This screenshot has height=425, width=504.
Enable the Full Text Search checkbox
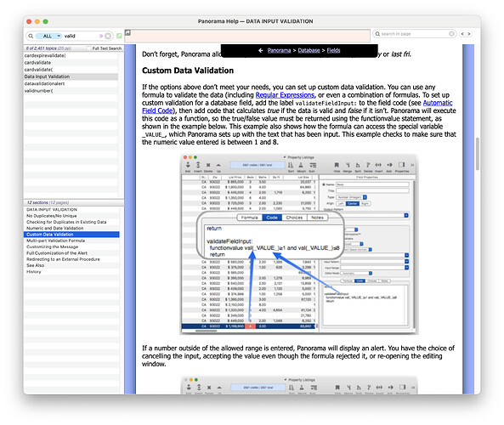point(89,48)
